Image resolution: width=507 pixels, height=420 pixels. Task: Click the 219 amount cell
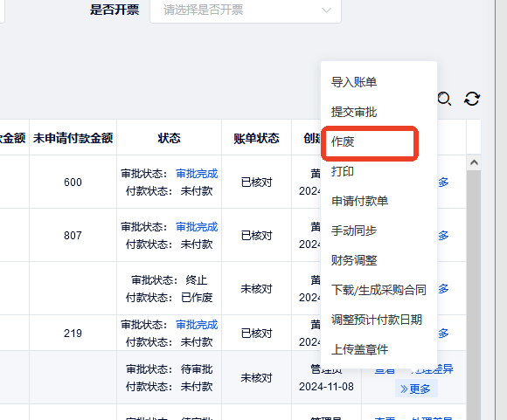pyautogui.click(x=73, y=333)
